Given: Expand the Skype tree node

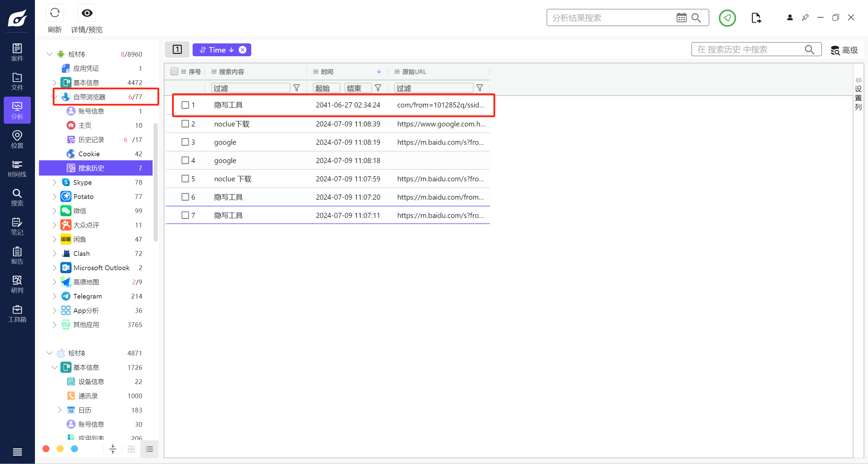Looking at the screenshot, I should [54, 182].
